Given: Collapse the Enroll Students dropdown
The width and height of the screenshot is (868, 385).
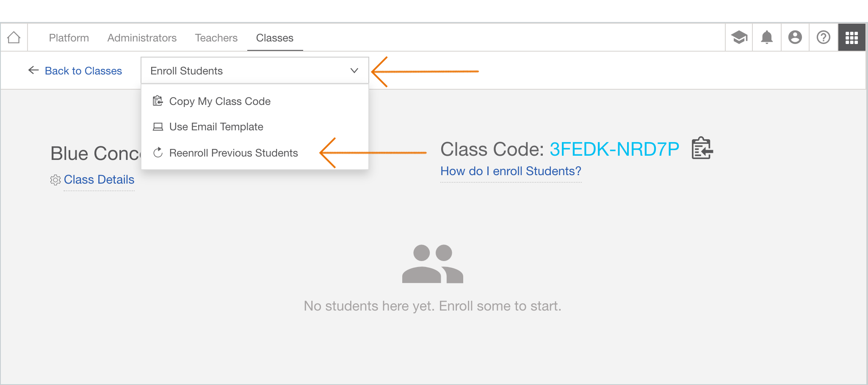Looking at the screenshot, I should (255, 71).
